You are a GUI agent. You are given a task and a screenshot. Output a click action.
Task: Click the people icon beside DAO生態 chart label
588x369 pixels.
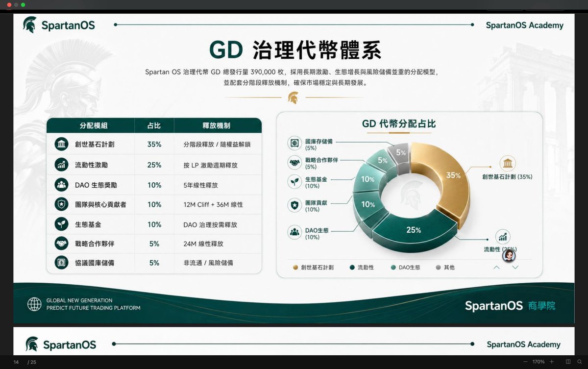pyautogui.click(x=294, y=232)
